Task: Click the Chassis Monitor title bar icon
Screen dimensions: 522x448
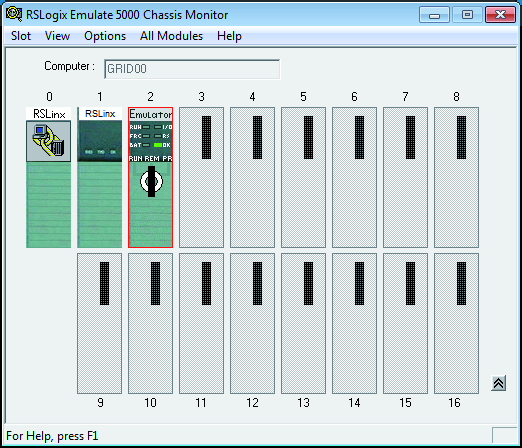Action: (14, 15)
